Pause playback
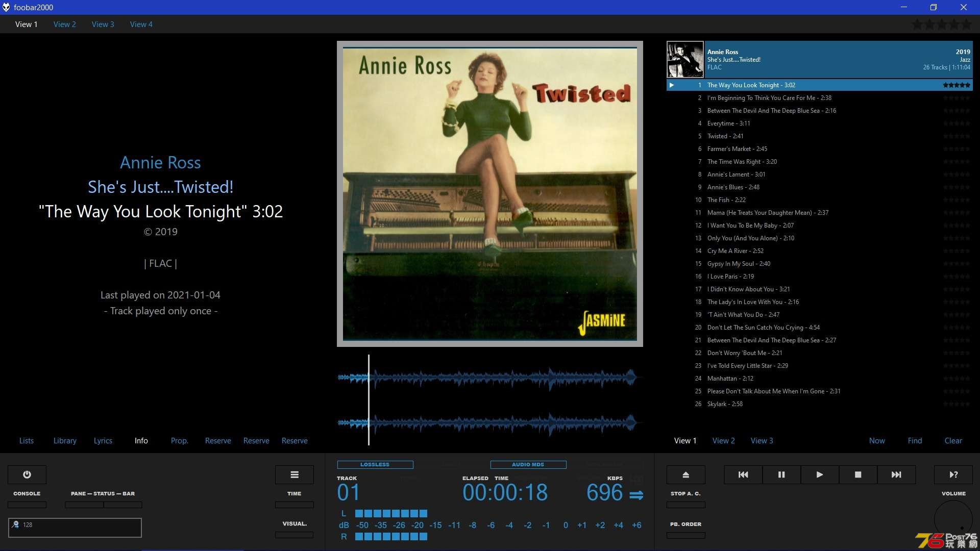 click(781, 474)
